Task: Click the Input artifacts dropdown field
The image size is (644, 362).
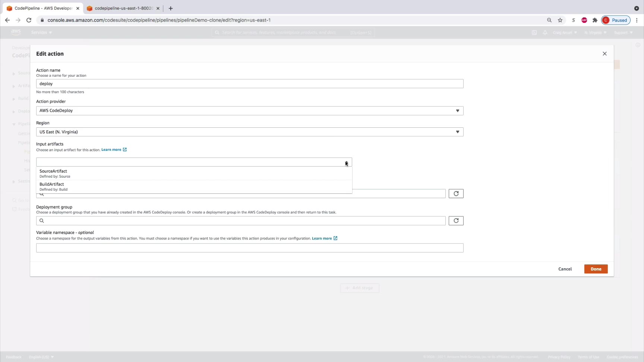Action: (x=194, y=162)
